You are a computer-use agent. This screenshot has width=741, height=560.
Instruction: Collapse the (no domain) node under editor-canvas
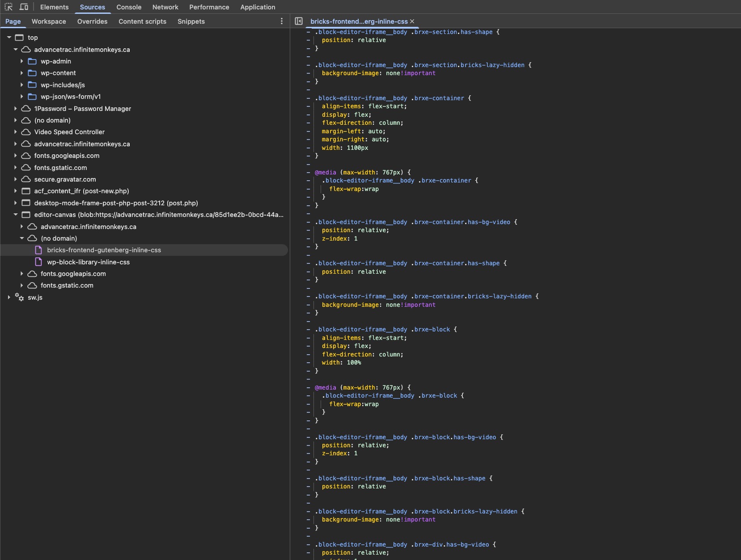[x=21, y=238]
